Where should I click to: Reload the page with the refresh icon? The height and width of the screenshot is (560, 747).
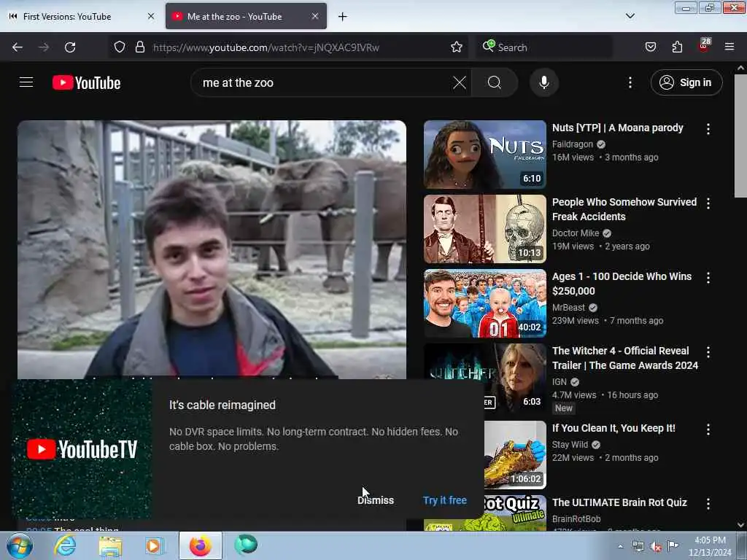70,47
